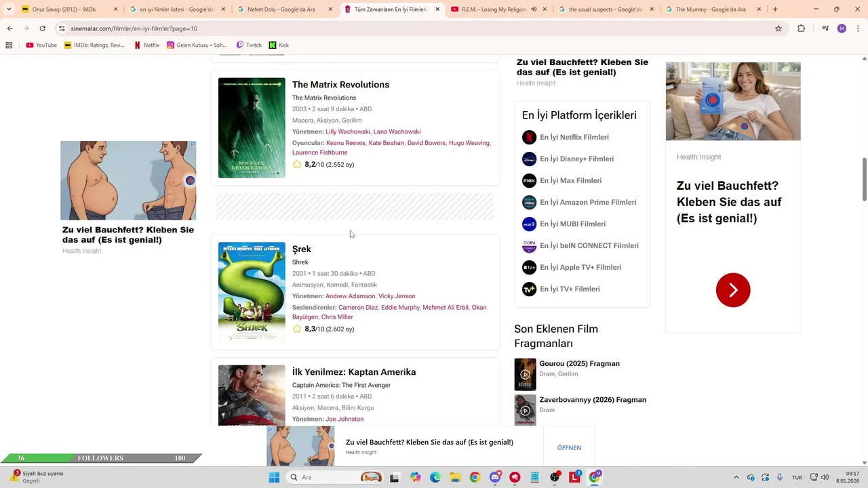This screenshot has height=488, width=868.
Task: Open Discord from the taskbar
Action: click(495, 477)
